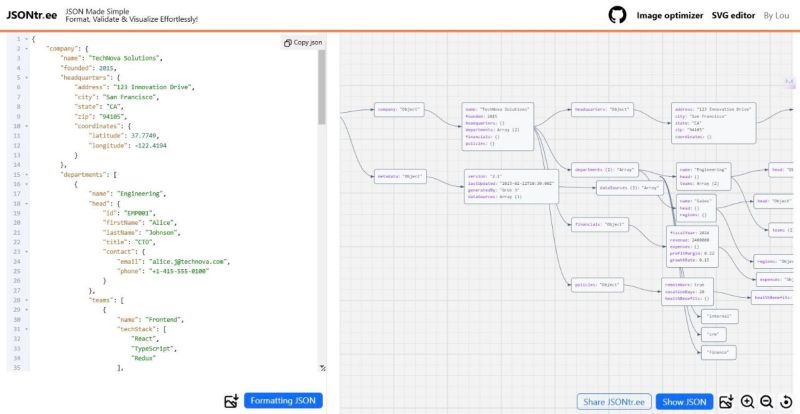The height and width of the screenshot is (414, 800).
Task: Click the "founded": 2015 line in the editor
Action: 89,68
